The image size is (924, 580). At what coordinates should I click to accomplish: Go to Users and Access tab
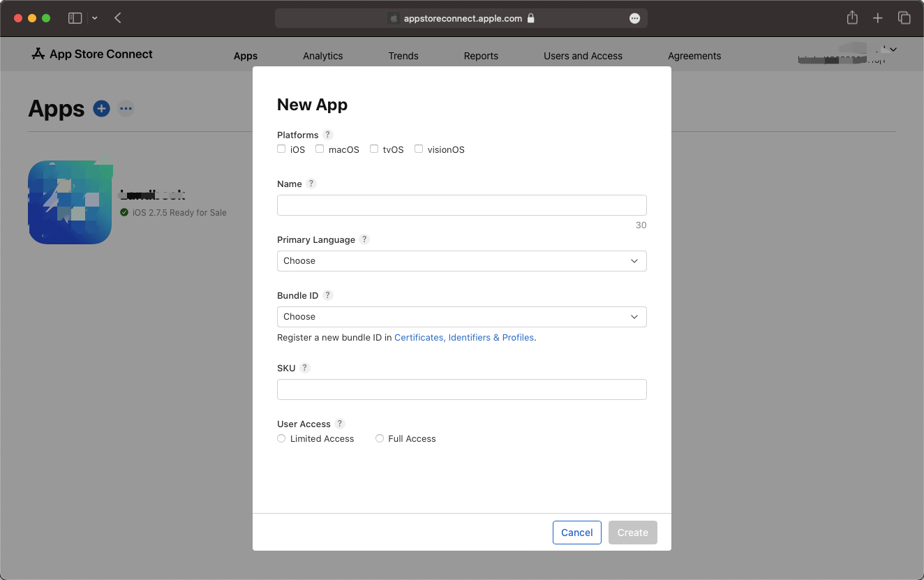point(583,56)
